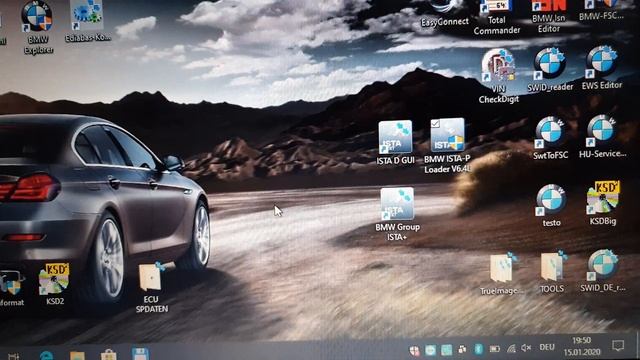Launch ISTA D GUI
This screenshot has width=640, height=360.
tap(395, 143)
